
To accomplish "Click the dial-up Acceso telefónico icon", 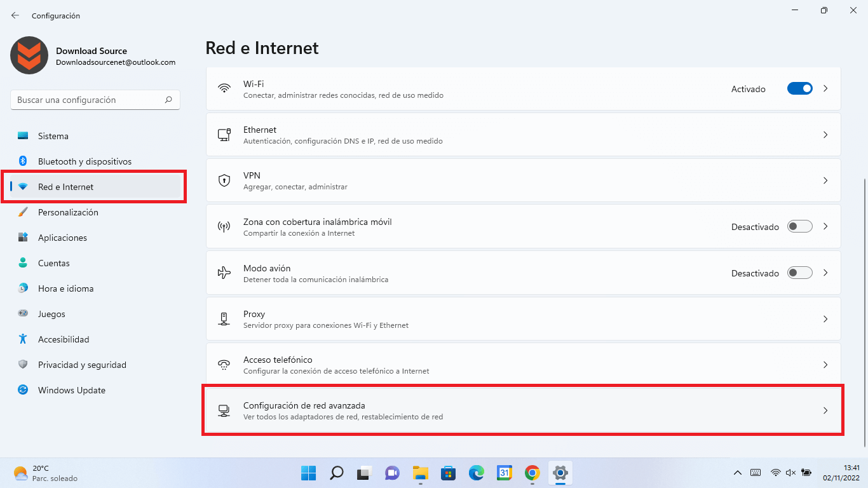I will coord(224,365).
